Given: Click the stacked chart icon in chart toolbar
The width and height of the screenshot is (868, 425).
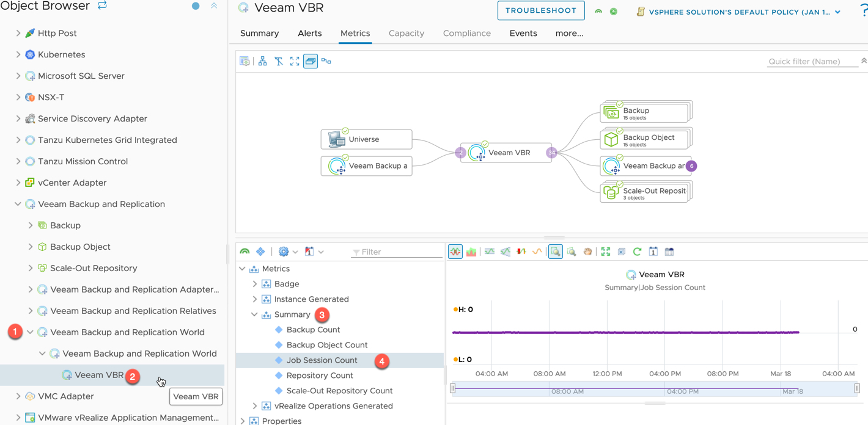Looking at the screenshot, I should [x=471, y=252].
